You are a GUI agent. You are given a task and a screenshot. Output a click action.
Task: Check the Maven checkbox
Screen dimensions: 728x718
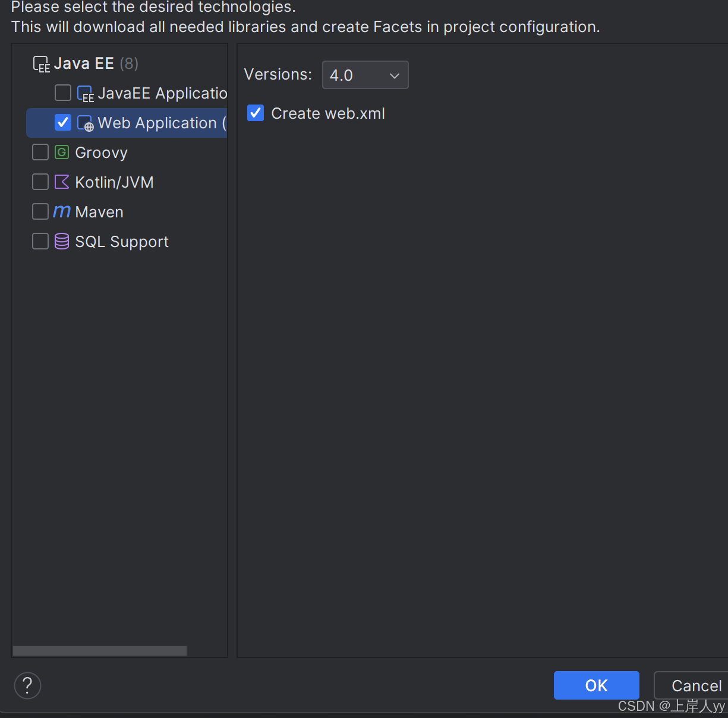[40, 211]
